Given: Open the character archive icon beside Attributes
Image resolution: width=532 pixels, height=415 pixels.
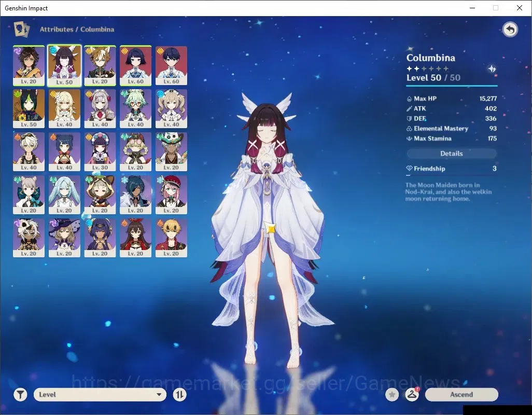Looking at the screenshot, I should [x=21, y=29].
